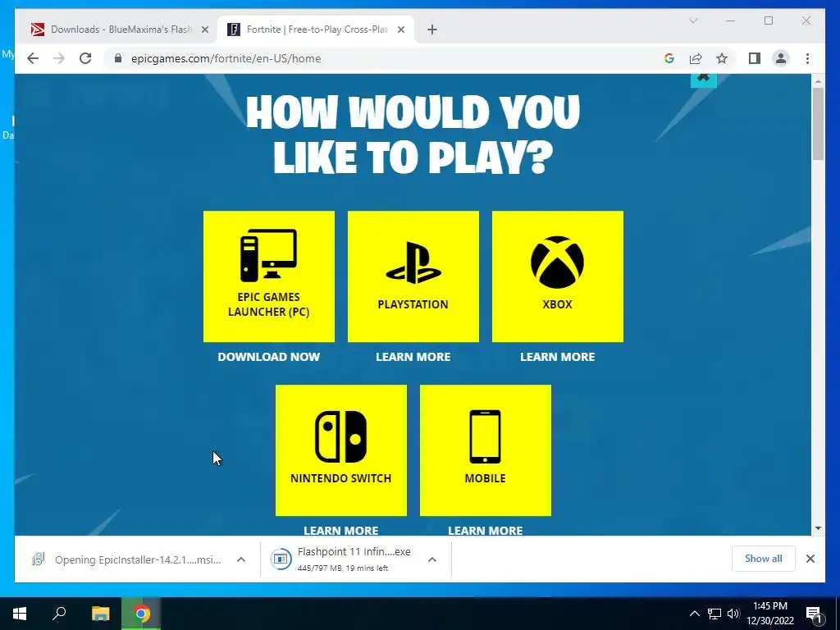Expand EpicInstaller download options arrow
840x630 pixels.
(241, 559)
